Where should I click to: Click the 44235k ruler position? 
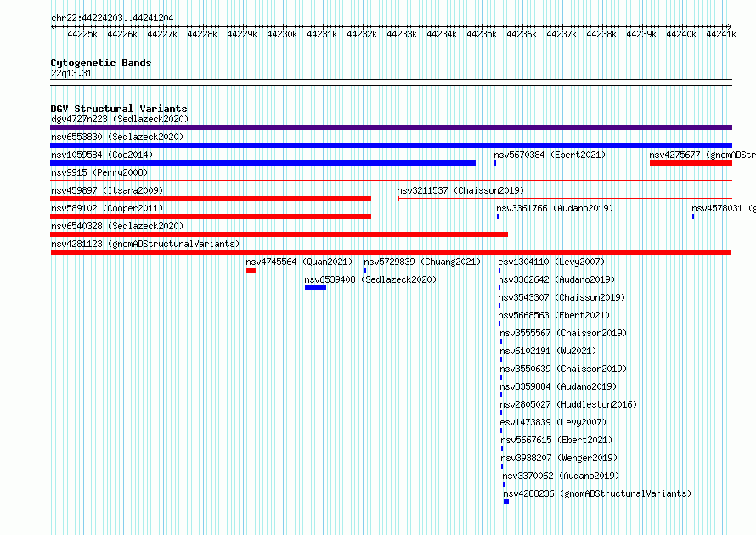coord(482,34)
